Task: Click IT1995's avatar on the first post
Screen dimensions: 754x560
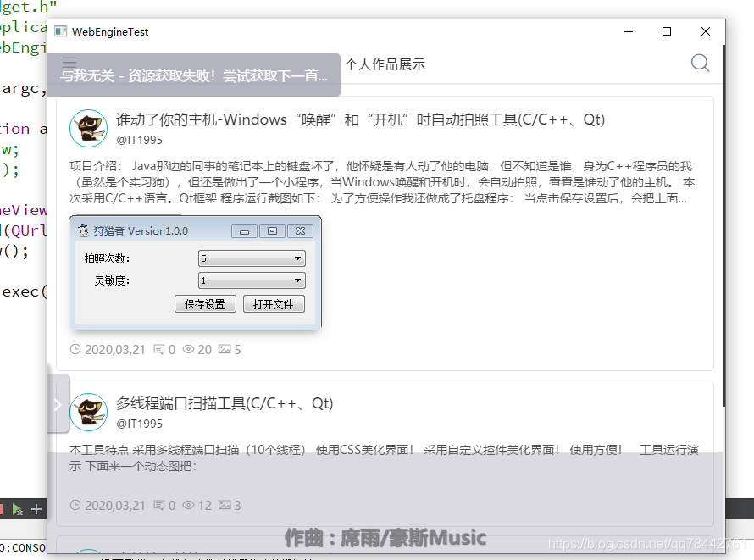Action: (89, 128)
